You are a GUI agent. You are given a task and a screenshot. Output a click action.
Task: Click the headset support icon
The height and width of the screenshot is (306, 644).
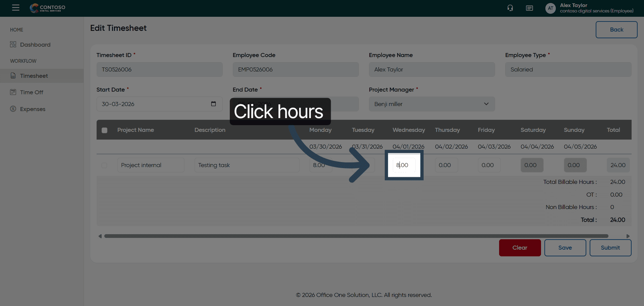pyautogui.click(x=510, y=8)
